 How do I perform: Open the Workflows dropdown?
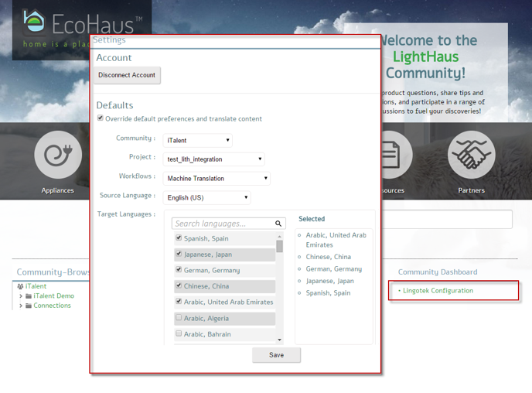[x=217, y=179]
